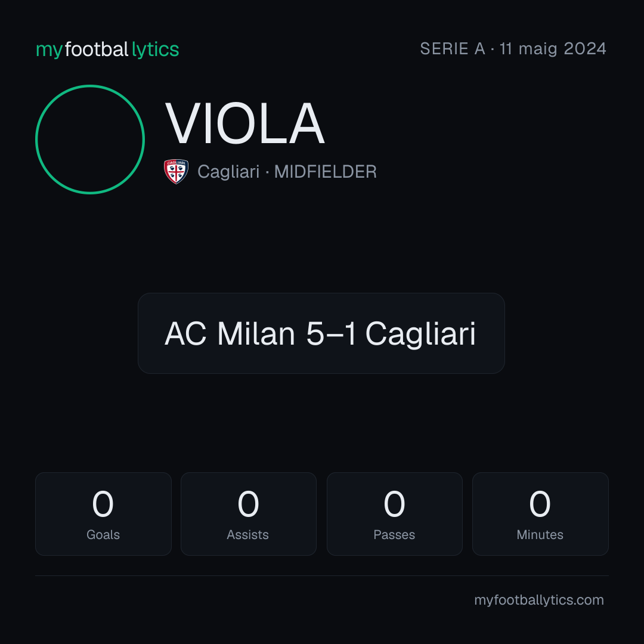Select the AC Milan 5–1 Cagliari scorecard

pos(321,333)
